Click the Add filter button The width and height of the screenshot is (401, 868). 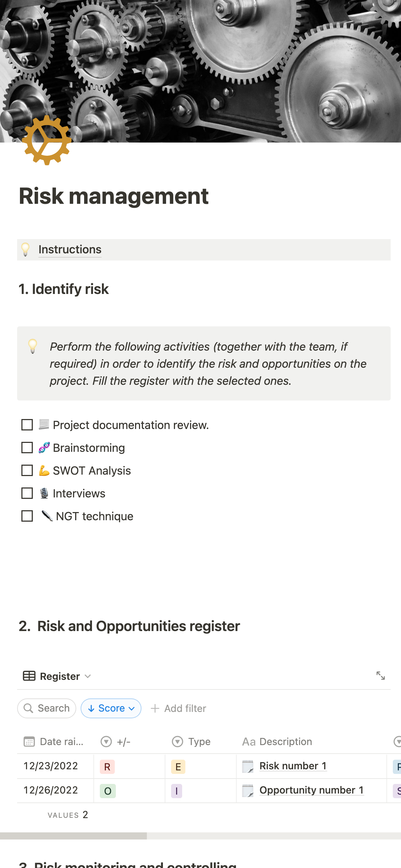(179, 708)
